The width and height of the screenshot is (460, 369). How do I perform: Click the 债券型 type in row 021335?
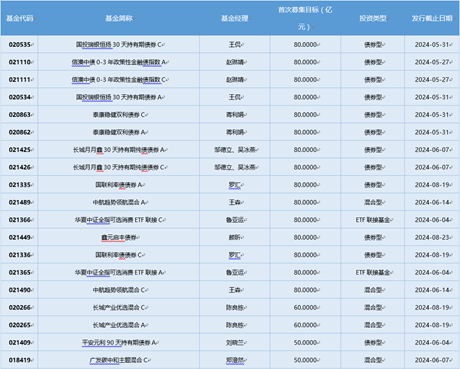(x=373, y=185)
